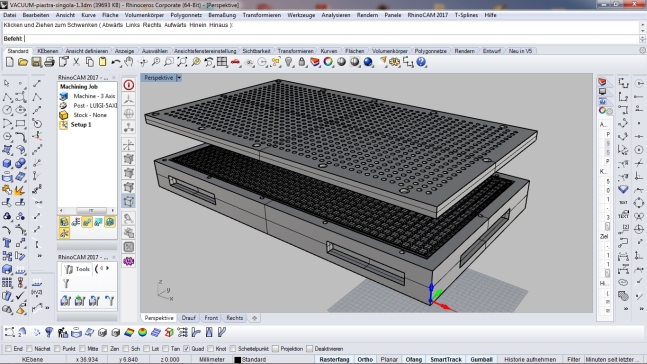Screen dimensions: 647x364
Task: Open the Perspektive viewport dropdown arrow
Action: 179,78
